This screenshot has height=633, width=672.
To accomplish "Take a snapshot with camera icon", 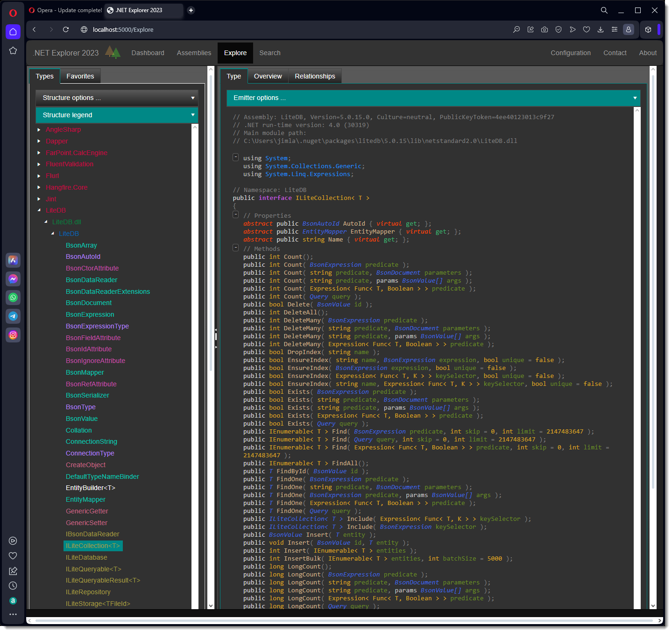I will point(545,29).
